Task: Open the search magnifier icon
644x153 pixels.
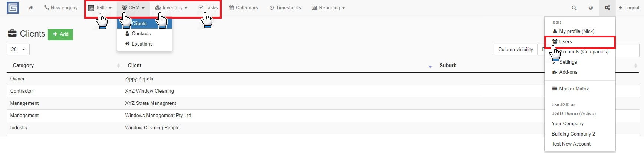Action: 574,7
